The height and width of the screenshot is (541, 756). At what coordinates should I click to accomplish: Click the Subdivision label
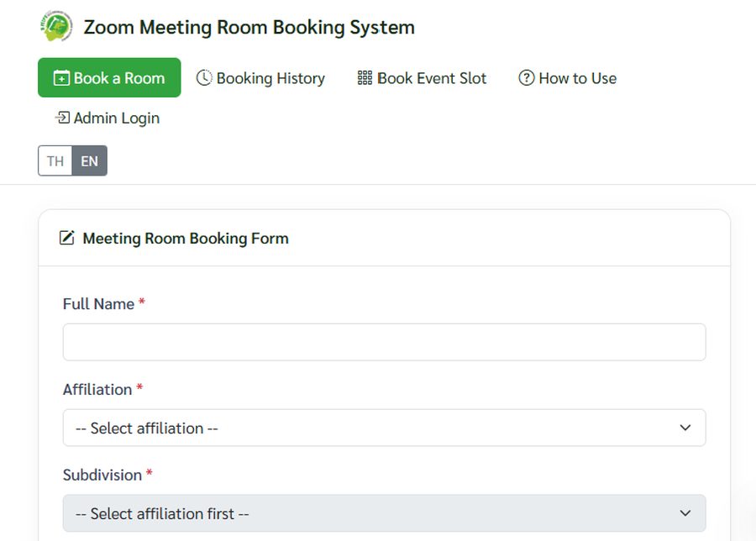tap(102, 475)
